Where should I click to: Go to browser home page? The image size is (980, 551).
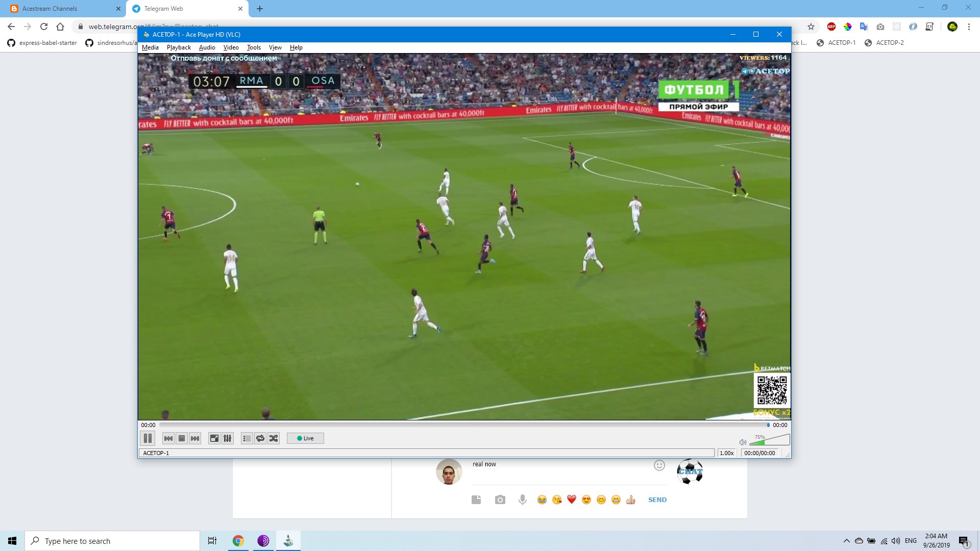click(x=60, y=27)
